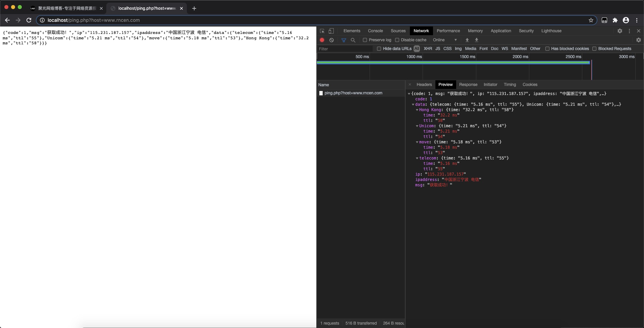This screenshot has width=644, height=328.
Task: Check Hide data URLs
Action: 379,49
